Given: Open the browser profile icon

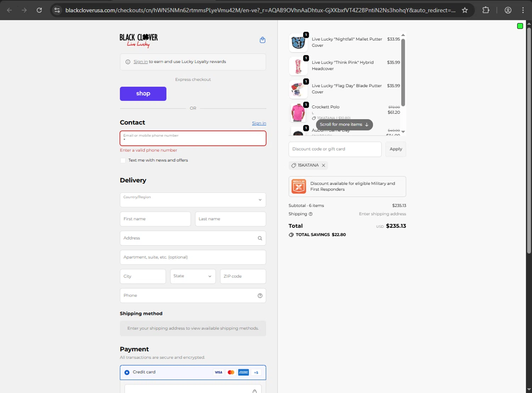Looking at the screenshot, I should pyautogui.click(x=508, y=10).
